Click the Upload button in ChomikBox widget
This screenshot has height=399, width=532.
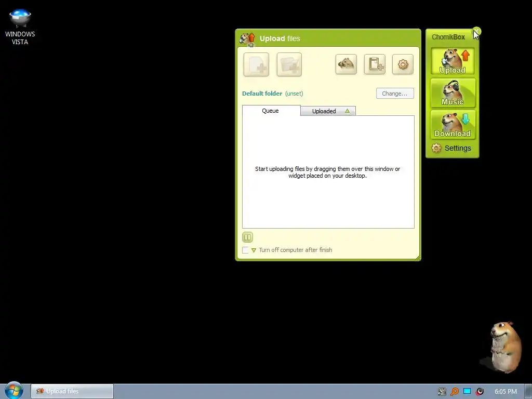(453, 61)
